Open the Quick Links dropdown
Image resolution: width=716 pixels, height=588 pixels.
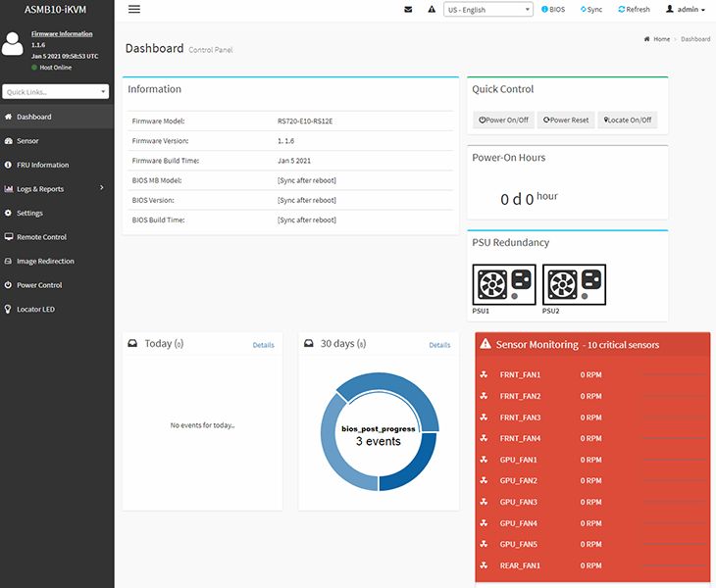56,92
